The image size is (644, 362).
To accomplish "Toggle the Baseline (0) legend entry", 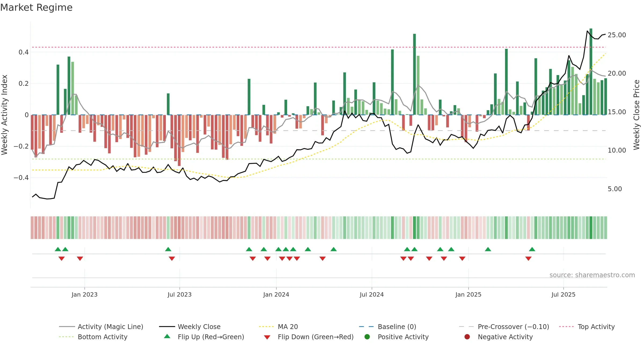I will pyautogui.click(x=387, y=327).
